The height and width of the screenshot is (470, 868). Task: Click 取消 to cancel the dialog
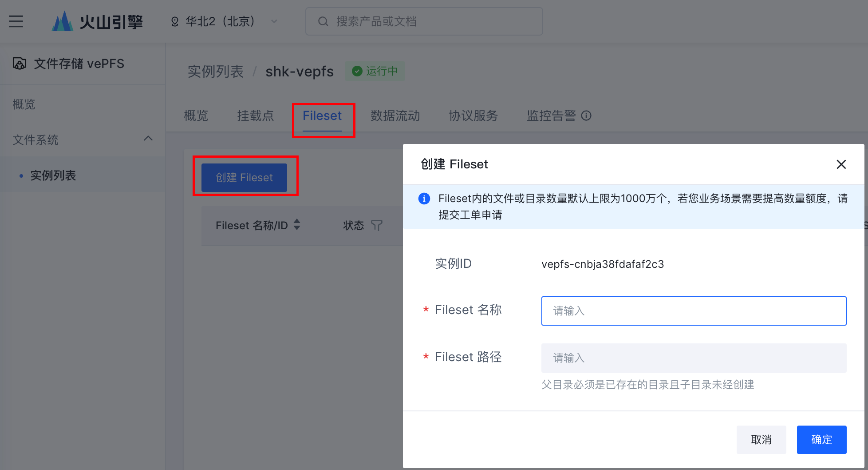(761, 440)
